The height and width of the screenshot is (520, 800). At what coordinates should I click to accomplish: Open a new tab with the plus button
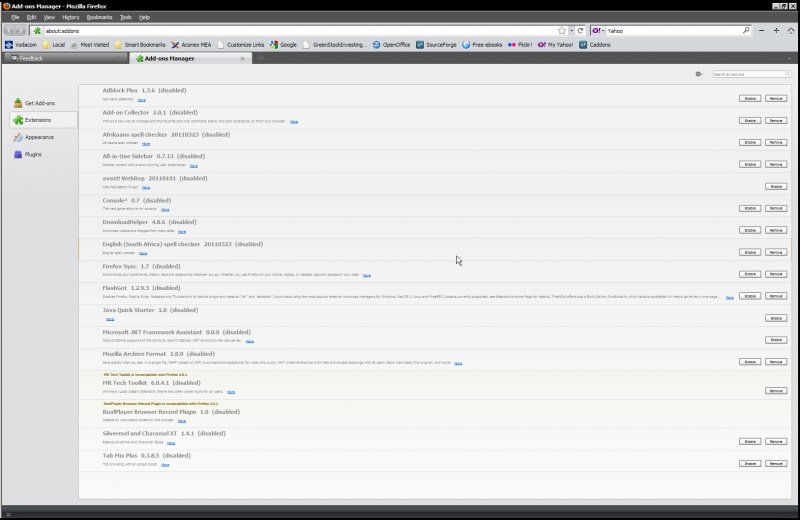click(260, 59)
